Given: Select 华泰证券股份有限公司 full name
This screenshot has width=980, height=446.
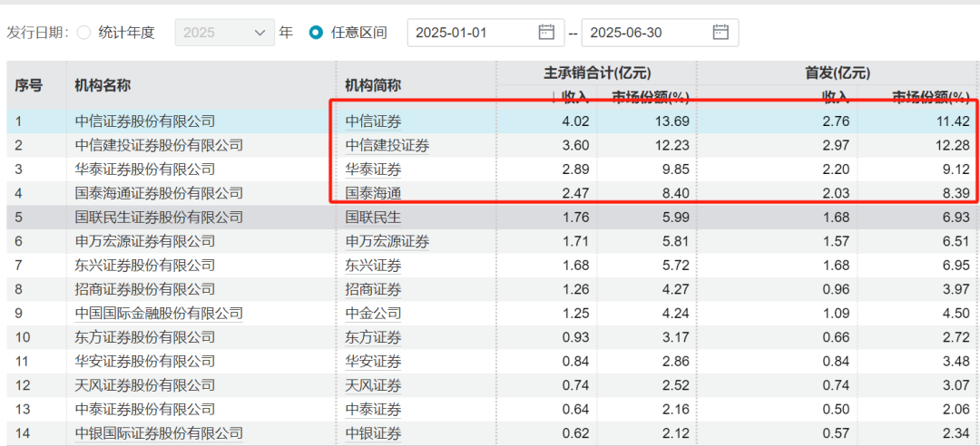Looking at the screenshot, I should coord(144,170).
